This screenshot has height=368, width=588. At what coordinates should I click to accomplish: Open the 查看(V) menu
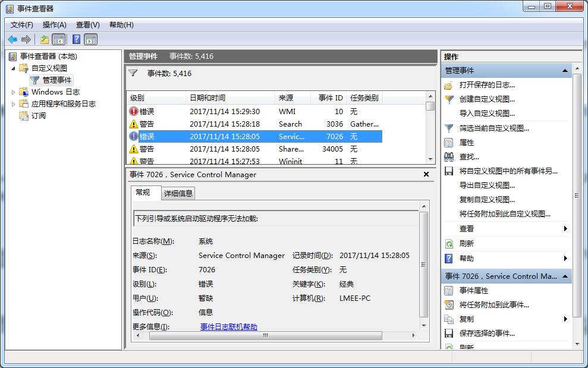coord(88,25)
